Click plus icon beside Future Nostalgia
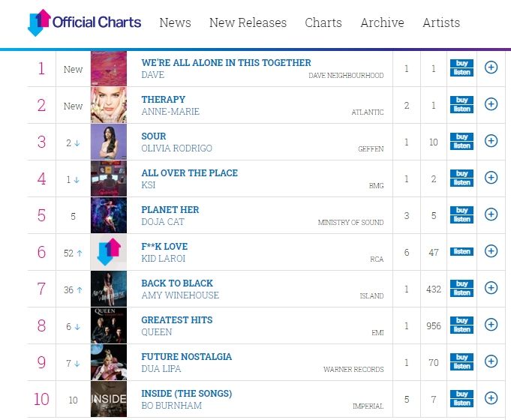Image resolution: width=511 pixels, height=420 pixels. [x=491, y=361]
